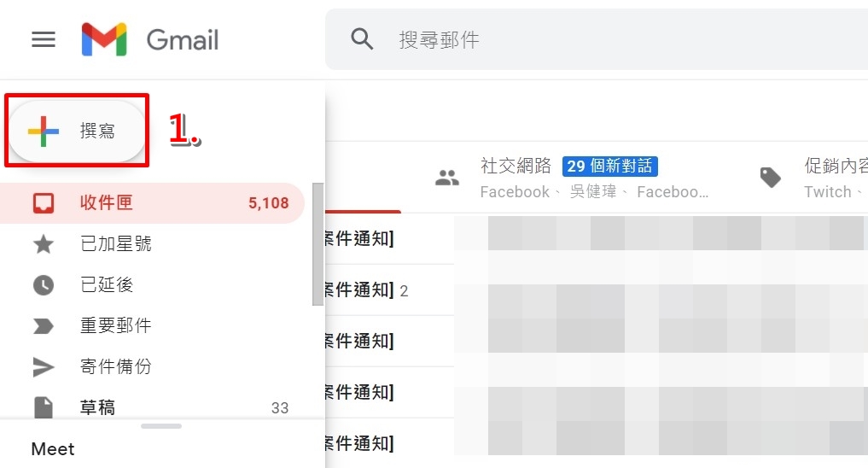The image size is (868, 468).
Task: Click the Meet section drag handle
Action: coord(161,426)
